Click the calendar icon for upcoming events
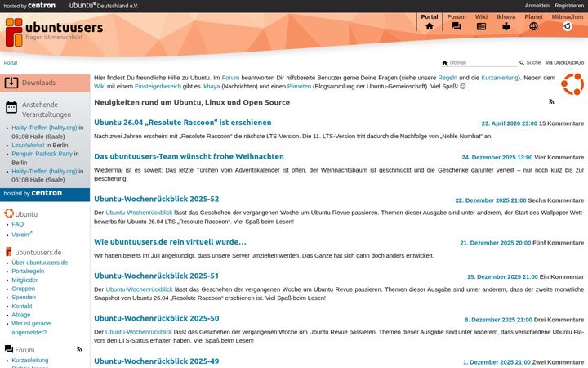This screenshot has height=368, width=588. [x=11, y=107]
